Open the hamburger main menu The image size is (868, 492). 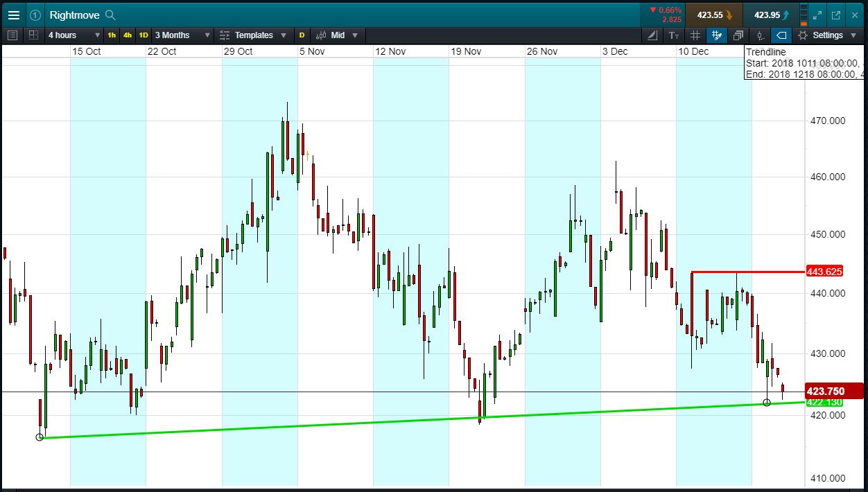[13, 15]
